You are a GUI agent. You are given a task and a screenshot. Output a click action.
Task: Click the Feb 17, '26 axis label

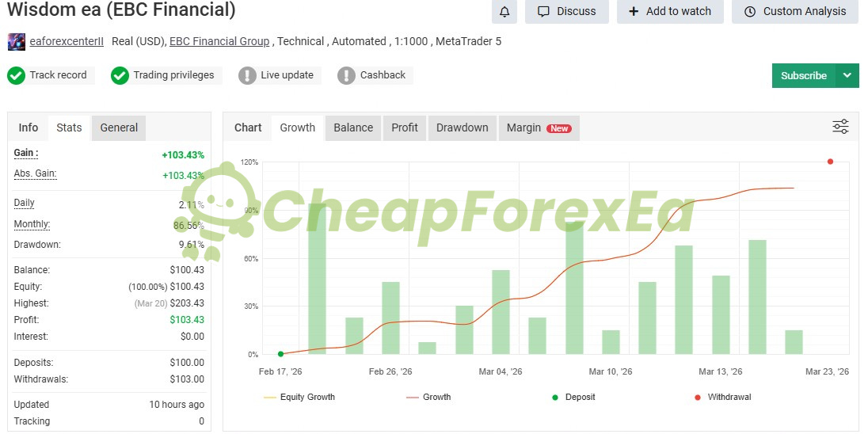(x=280, y=372)
